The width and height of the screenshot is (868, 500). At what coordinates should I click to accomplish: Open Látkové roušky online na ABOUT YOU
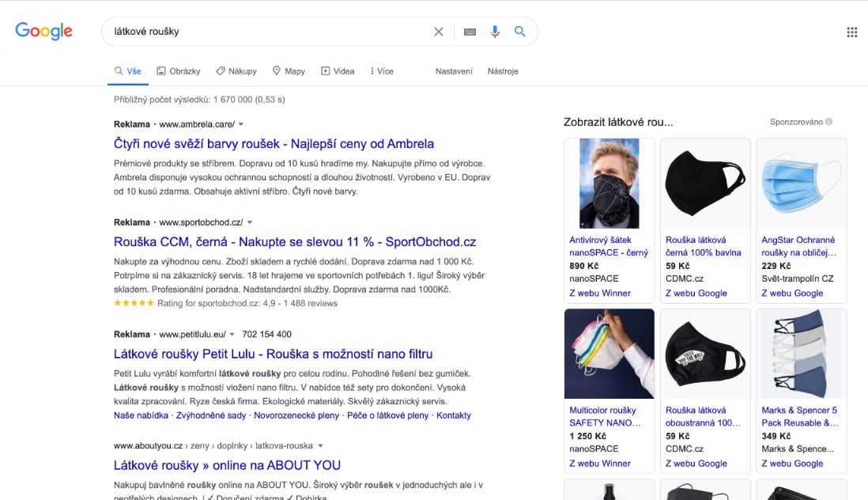pyautogui.click(x=227, y=466)
